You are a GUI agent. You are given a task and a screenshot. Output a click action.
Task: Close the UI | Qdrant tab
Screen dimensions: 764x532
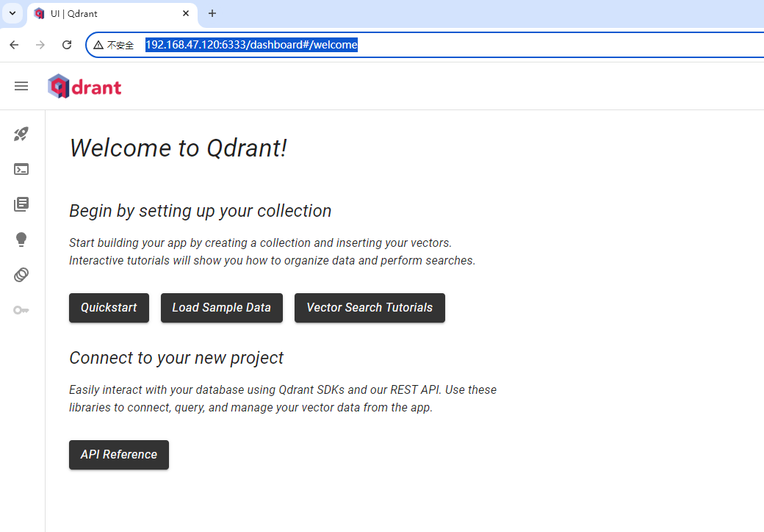coord(186,14)
